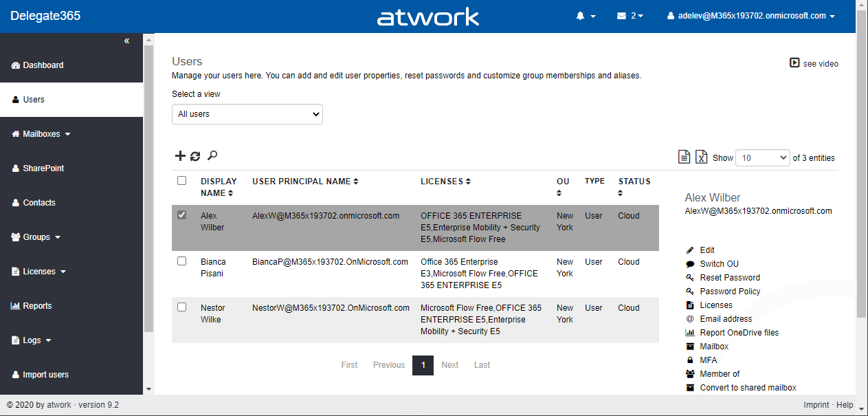
Task: Click the Password Policy key icon
Action: point(690,292)
